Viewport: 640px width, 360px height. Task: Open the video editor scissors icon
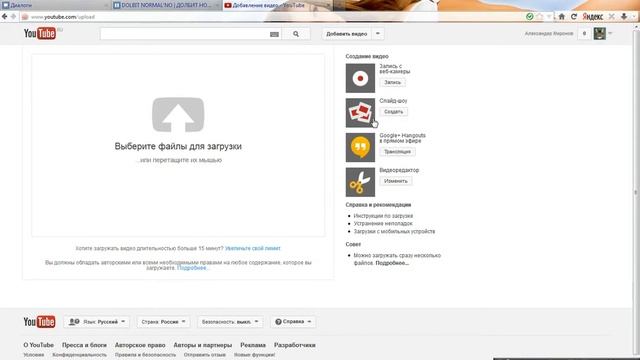point(360,182)
